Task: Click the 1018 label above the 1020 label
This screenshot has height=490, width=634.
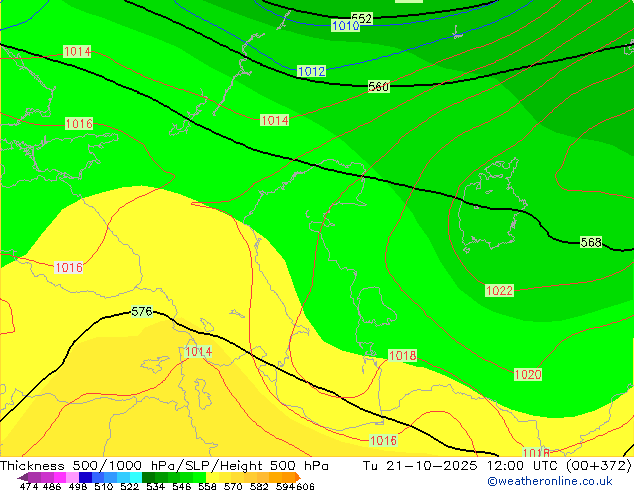Action: click(402, 355)
